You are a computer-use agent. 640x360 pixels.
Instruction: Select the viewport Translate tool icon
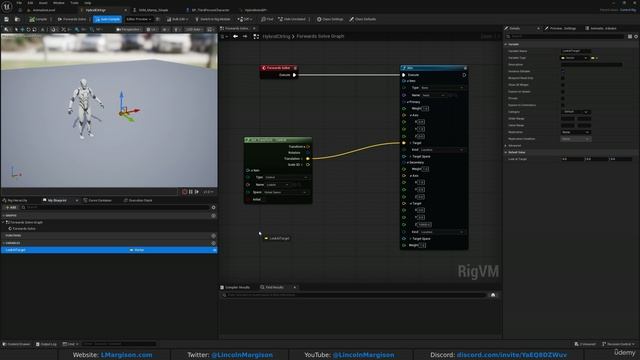coord(22,29)
